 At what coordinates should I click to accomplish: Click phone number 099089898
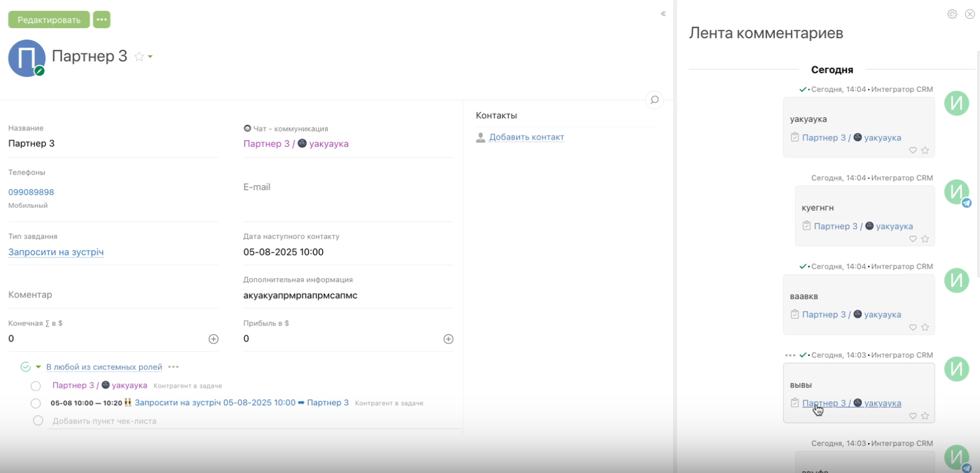[31, 192]
